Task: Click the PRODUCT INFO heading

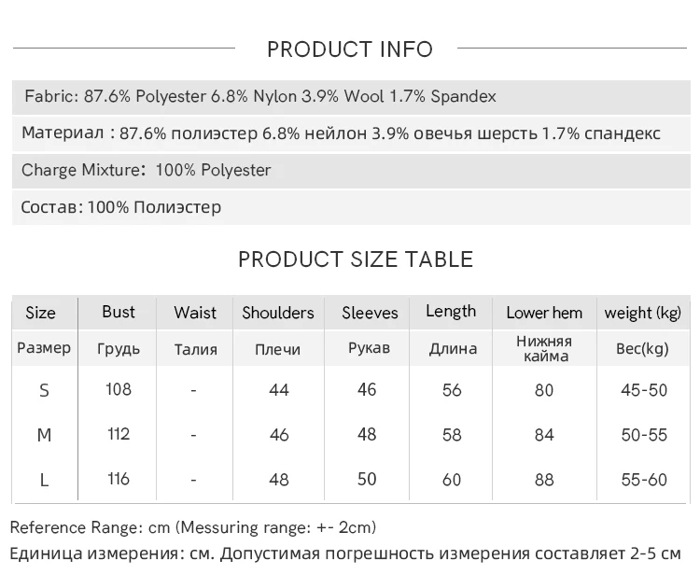Action: [350, 49]
